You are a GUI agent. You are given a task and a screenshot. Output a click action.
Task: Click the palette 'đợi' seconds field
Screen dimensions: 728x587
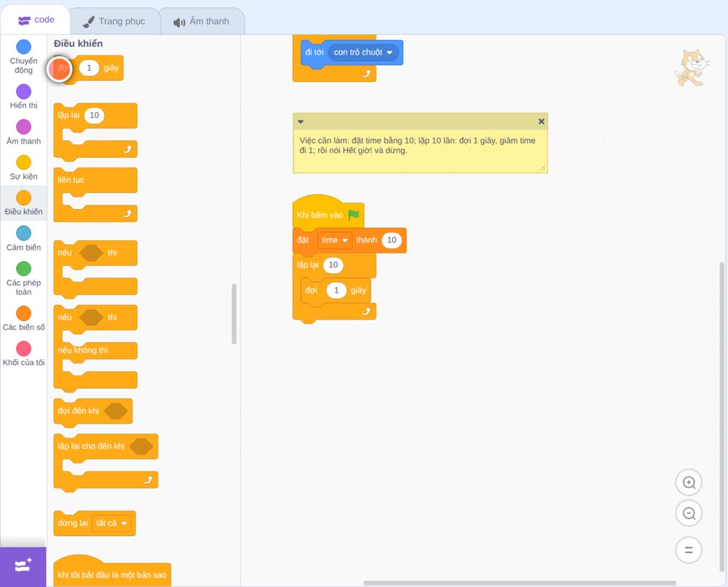tap(89, 68)
